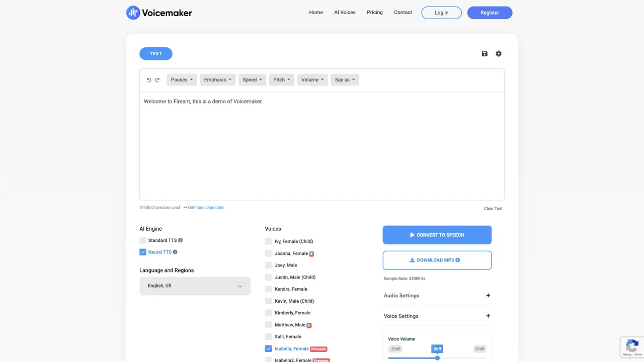Undo the last text edit

click(149, 80)
